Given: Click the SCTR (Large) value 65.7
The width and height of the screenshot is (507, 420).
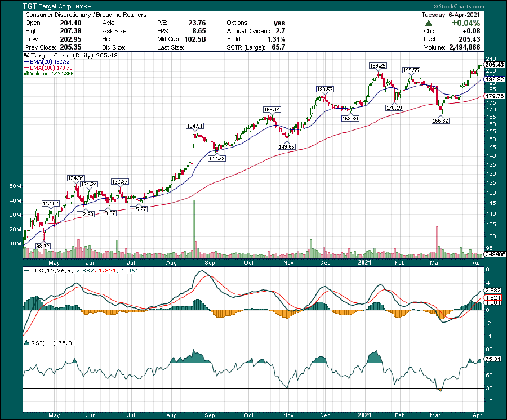Looking at the screenshot, I should 279,47.
